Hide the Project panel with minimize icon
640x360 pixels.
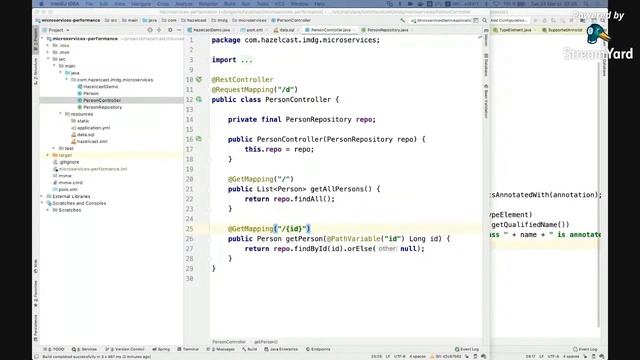pyautogui.click(x=179, y=30)
